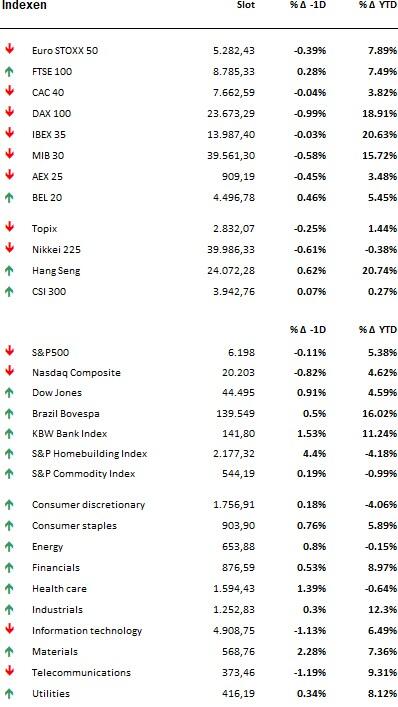Click the Indexen table heading
The height and width of the screenshot is (707, 398).
coord(24,5)
